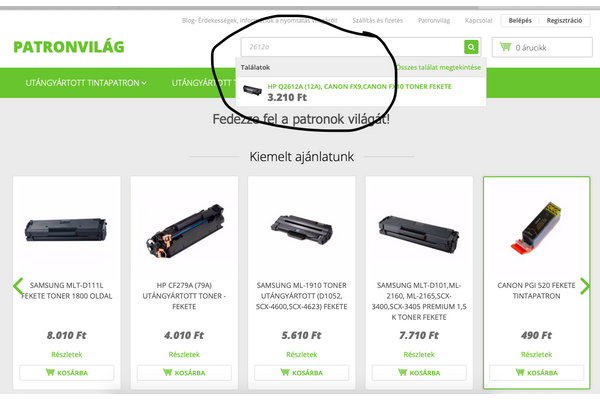The image size is (600, 400).
Task: View all results via Összes találat megtekintése
Action: pyautogui.click(x=439, y=67)
